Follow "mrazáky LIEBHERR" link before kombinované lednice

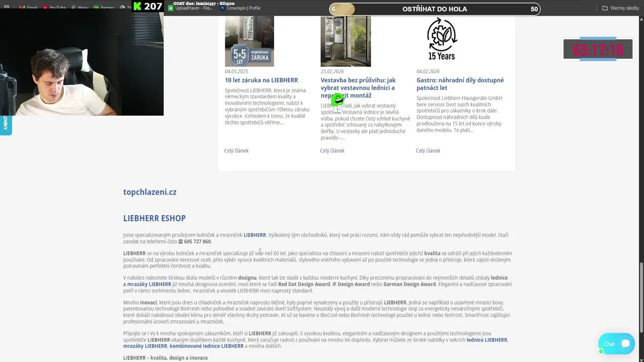[x=145, y=346]
